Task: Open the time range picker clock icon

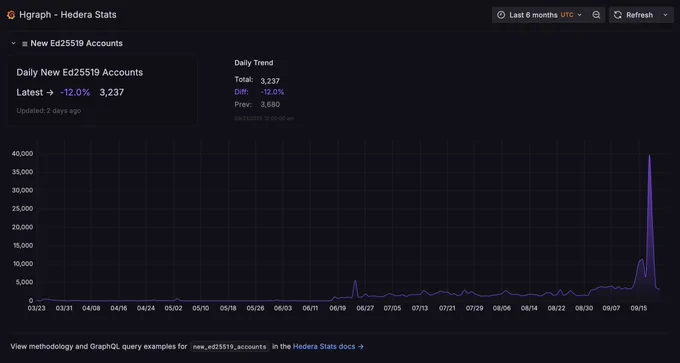Action: coord(501,15)
